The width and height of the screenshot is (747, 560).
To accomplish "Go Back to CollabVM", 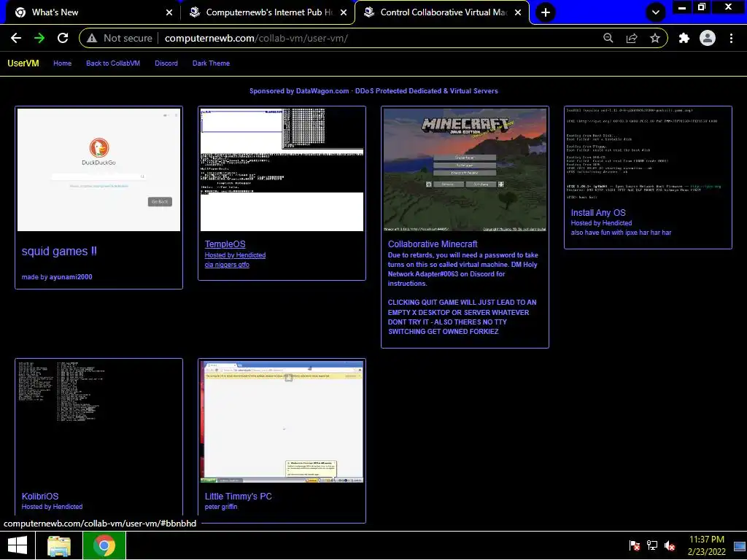I will 113,63.
